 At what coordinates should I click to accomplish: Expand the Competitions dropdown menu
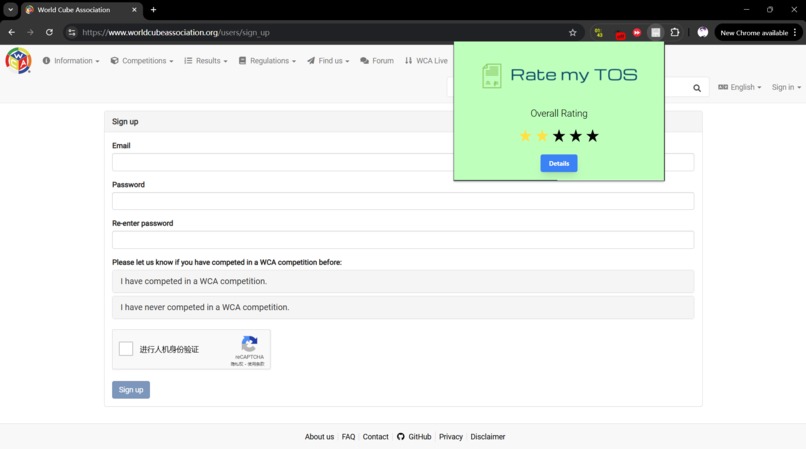[142, 61]
